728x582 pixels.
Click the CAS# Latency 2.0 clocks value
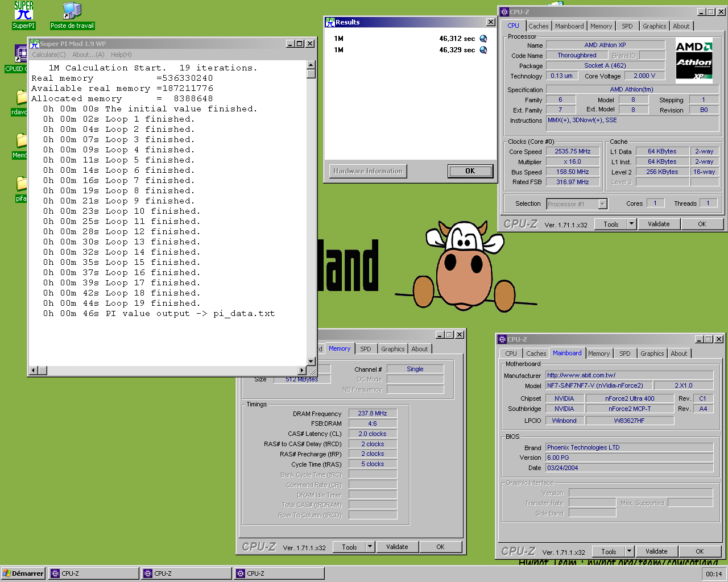[373, 434]
